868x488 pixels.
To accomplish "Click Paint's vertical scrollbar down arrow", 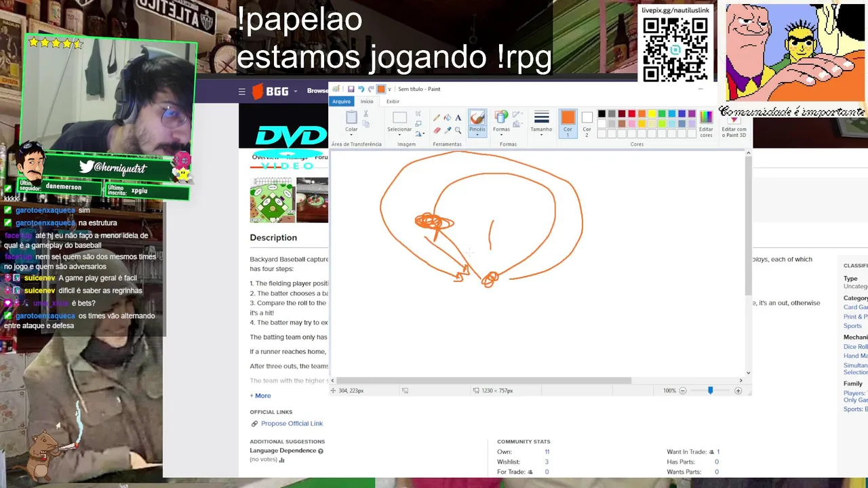I will click(748, 372).
